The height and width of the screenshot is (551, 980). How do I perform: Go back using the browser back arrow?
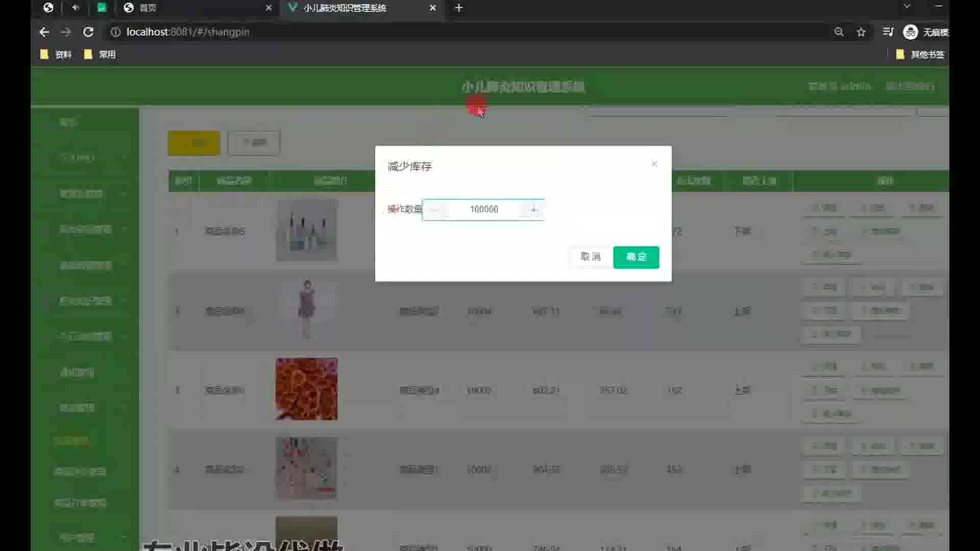point(44,32)
